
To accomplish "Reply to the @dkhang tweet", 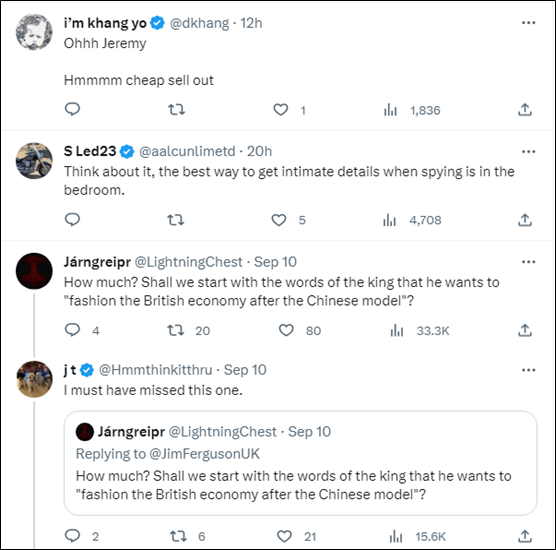I will pos(72,109).
